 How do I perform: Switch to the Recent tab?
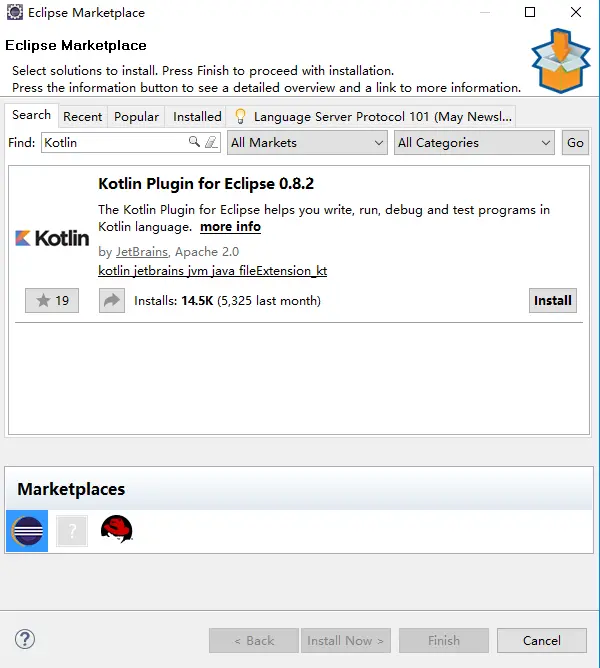[x=83, y=117]
